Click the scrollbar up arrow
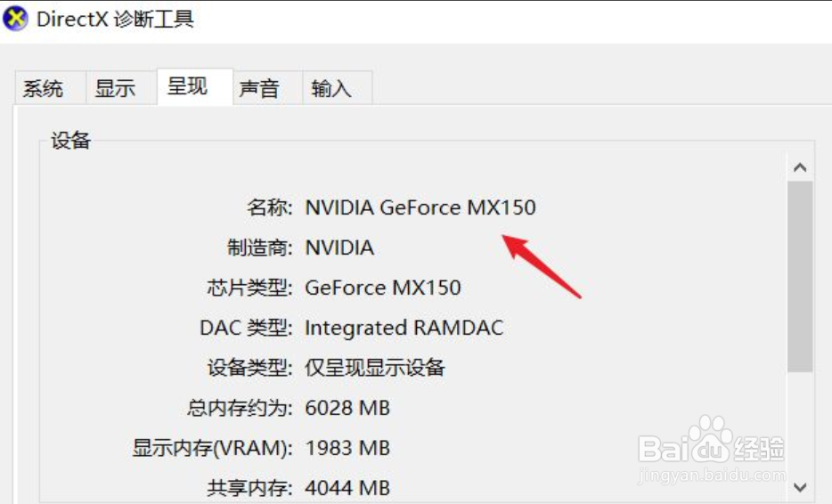The height and width of the screenshot is (504, 832). click(x=800, y=167)
